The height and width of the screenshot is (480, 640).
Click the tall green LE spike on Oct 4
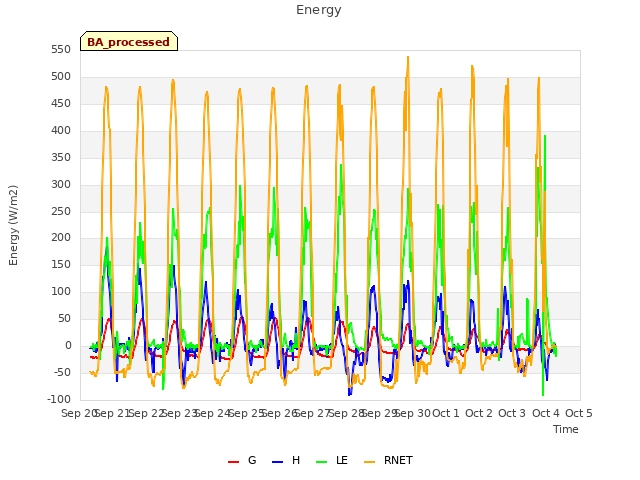(545, 136)
